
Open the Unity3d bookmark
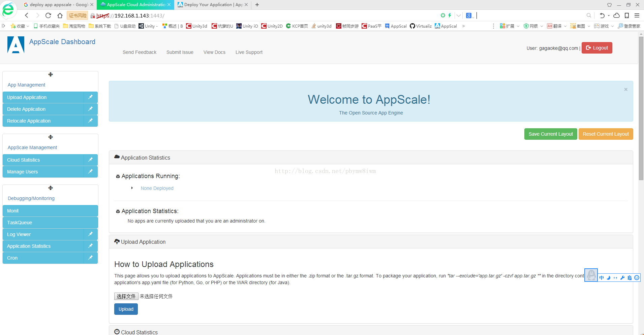(x=197, y=26)
